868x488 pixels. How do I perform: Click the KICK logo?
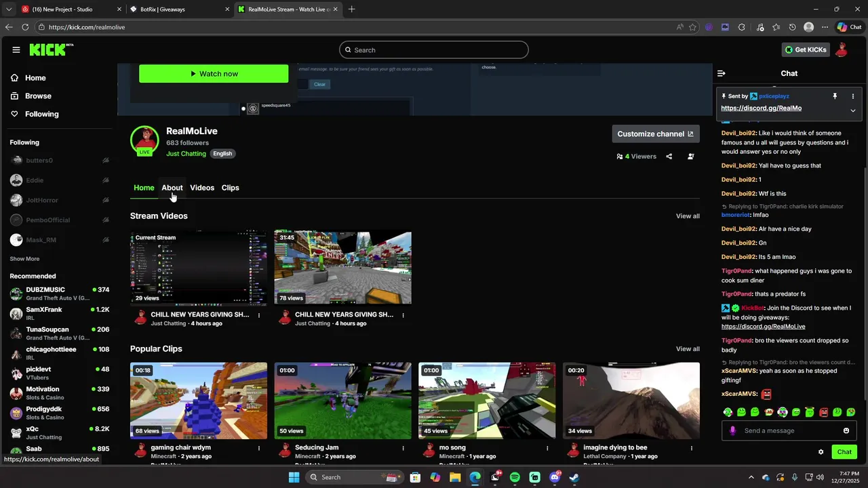[x=51, y=49]
